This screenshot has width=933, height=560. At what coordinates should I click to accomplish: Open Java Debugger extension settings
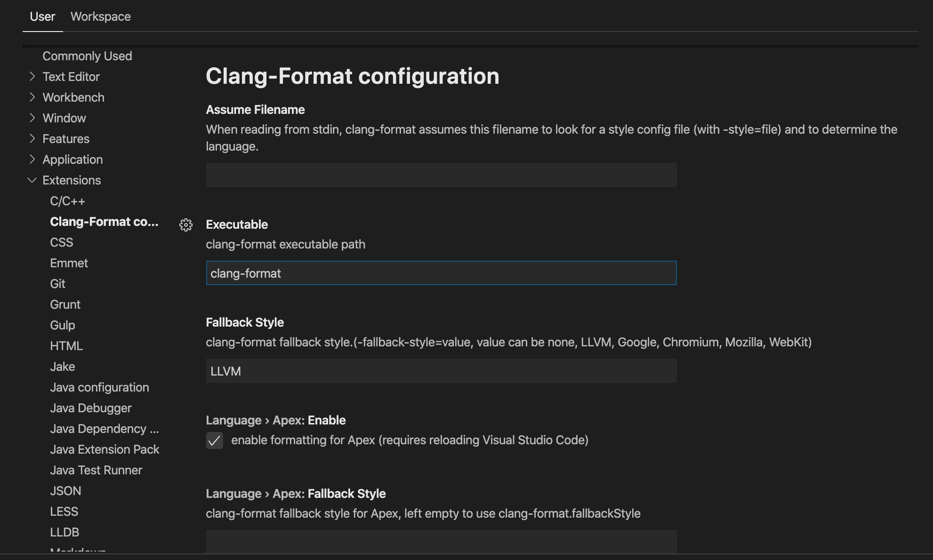[90, 408]
